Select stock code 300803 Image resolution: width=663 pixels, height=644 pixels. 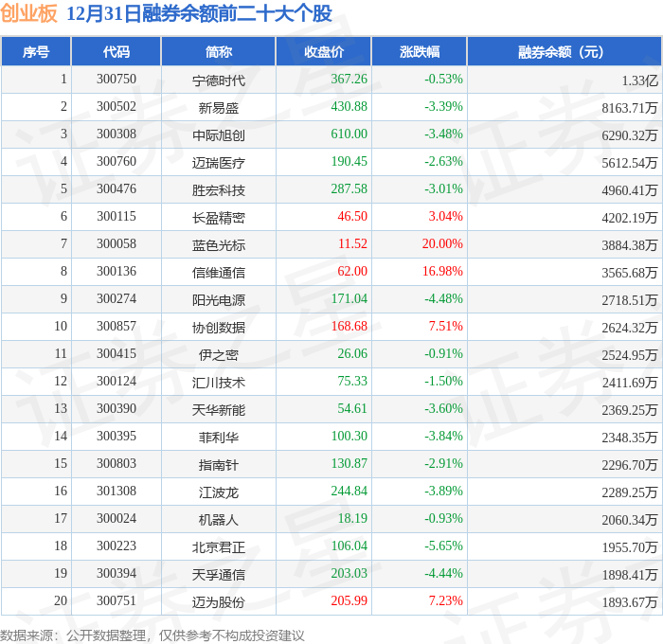pos(116,464)
